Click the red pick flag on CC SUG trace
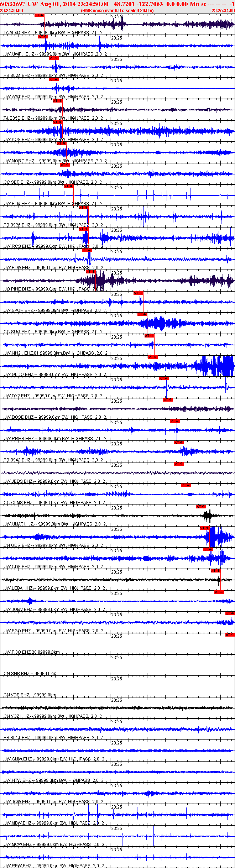This screenshot has height=868, width=235. tap(142, 314)
